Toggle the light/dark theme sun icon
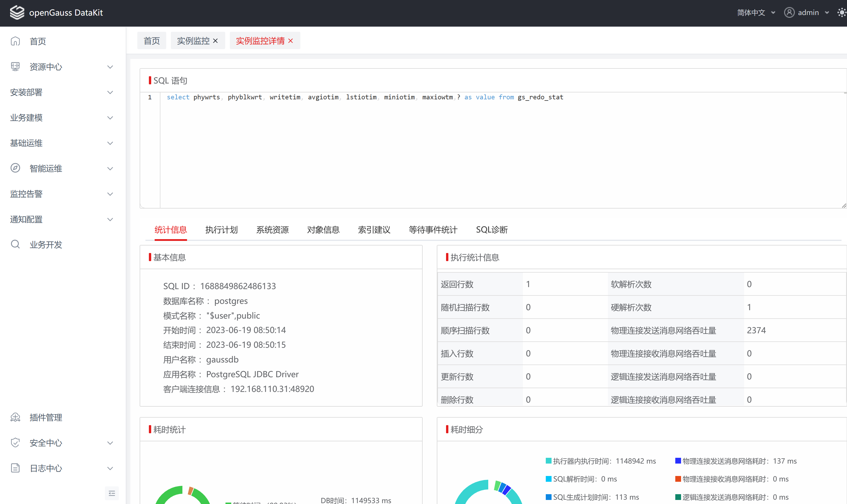The width and height of the screenshot is (847, 504). tap(841, 13)
